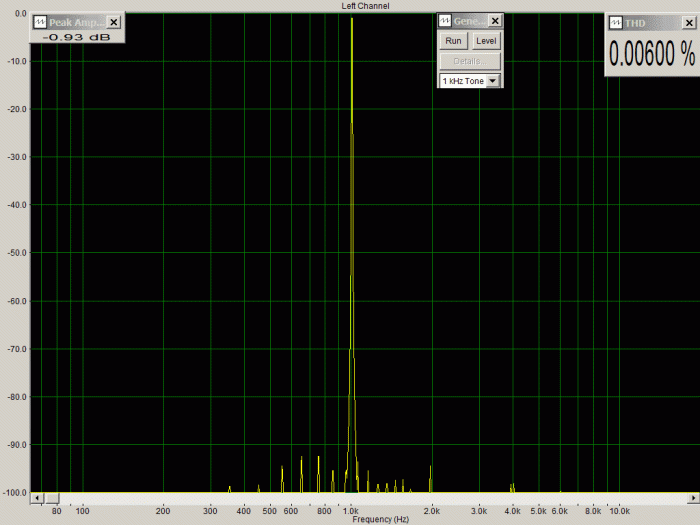Viewport: 700px width, 525px height.
Task: Click the left arrow of frequency scrollbar
Action: [36, 498]
